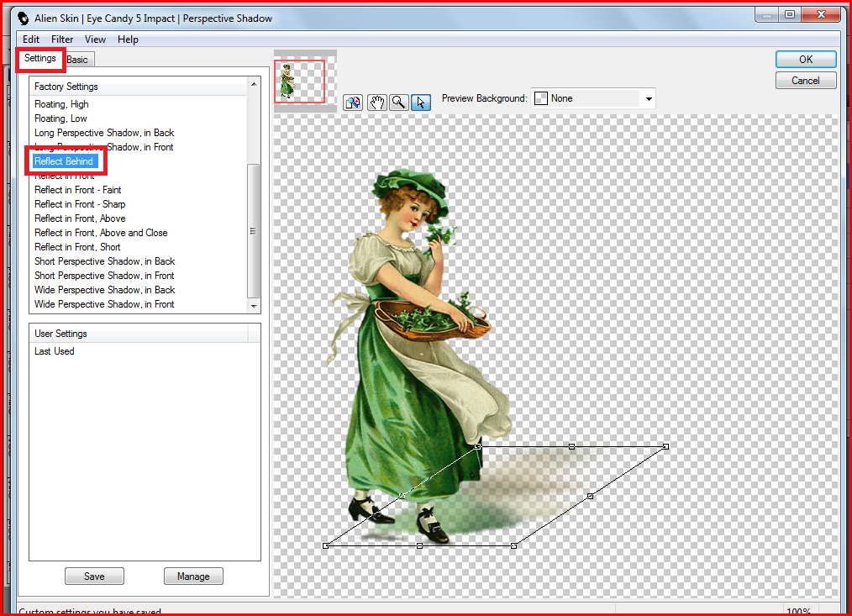
Task: Click the factory settings scroll down arrow
Action: coord(254,307)
